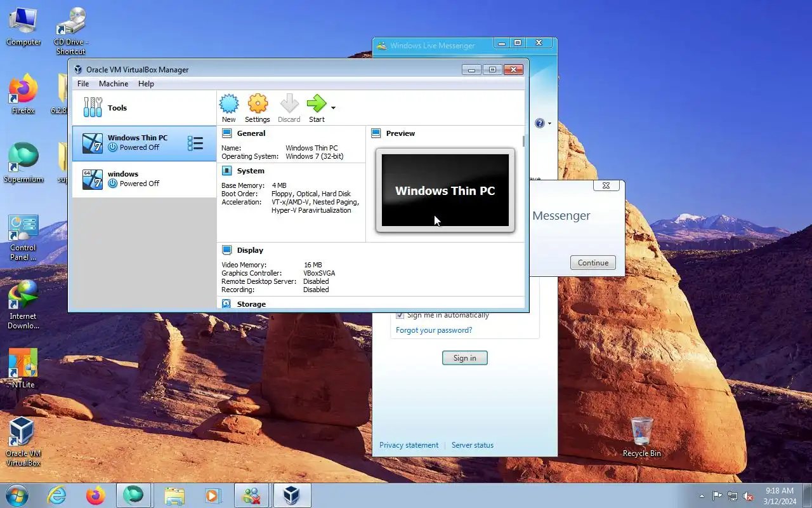Open the Oracle VM VirtualBox desktop shortcut

tap(23, 442)
